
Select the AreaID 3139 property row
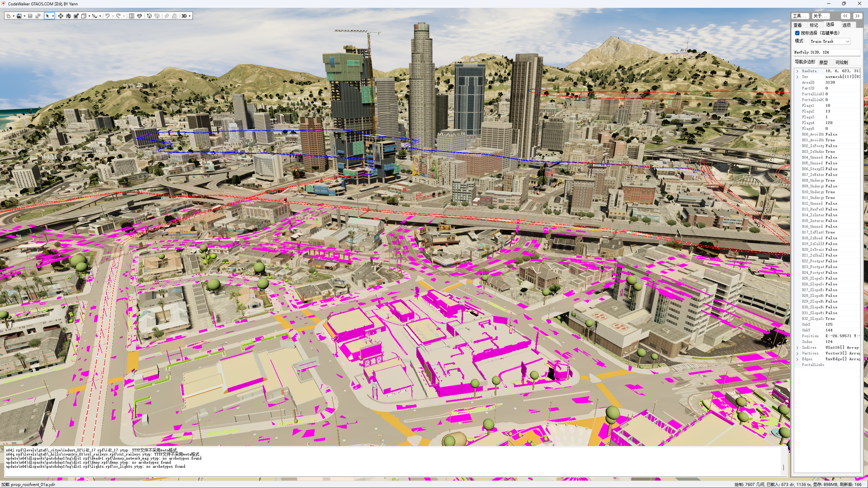pos(830,83)
